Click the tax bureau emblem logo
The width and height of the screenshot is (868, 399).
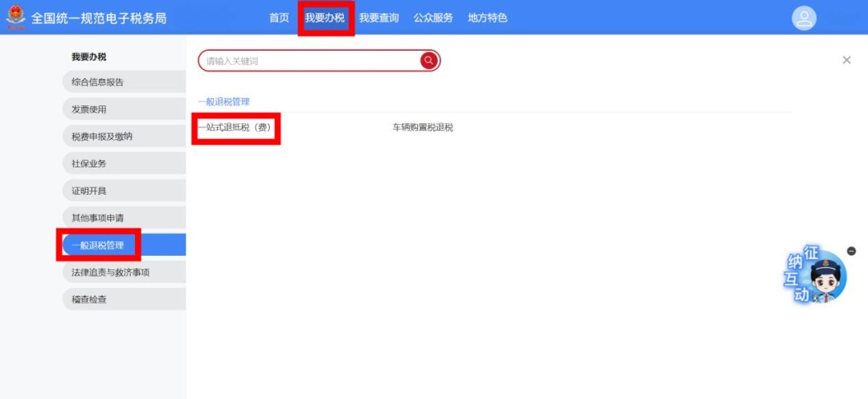[16, 17]
